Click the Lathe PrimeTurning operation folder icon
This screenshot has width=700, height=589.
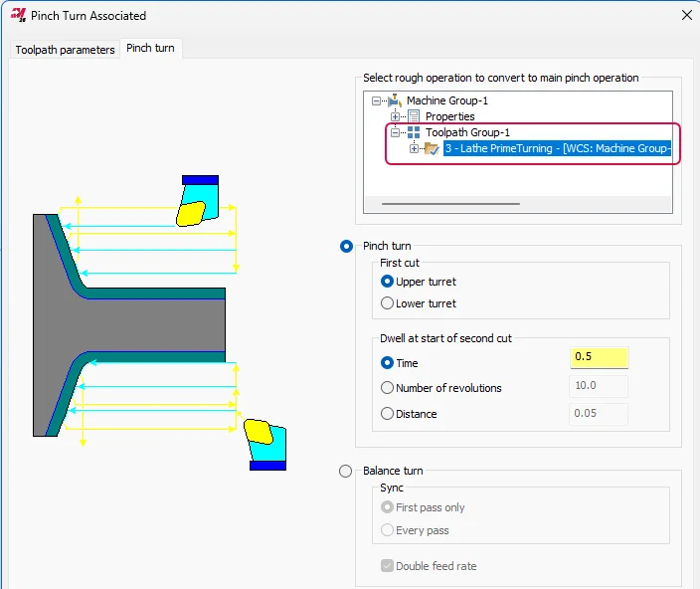point(432,148)
